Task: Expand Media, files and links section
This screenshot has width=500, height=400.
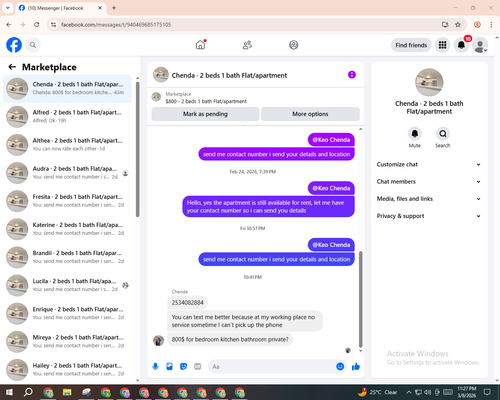Action: pos(429,199)
